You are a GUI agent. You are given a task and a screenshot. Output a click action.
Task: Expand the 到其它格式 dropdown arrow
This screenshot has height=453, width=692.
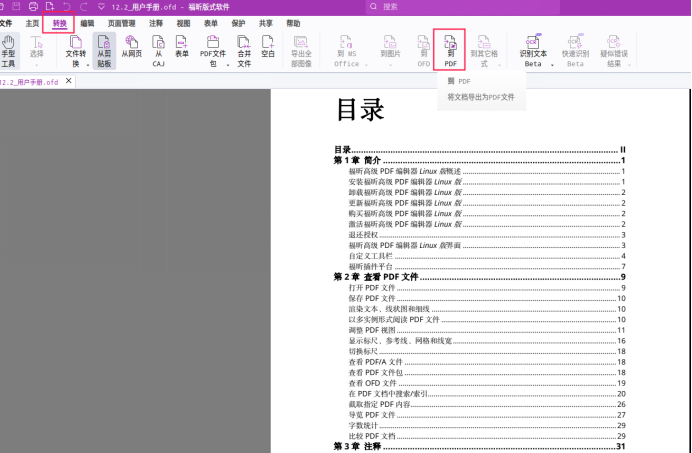coord(499,65)
